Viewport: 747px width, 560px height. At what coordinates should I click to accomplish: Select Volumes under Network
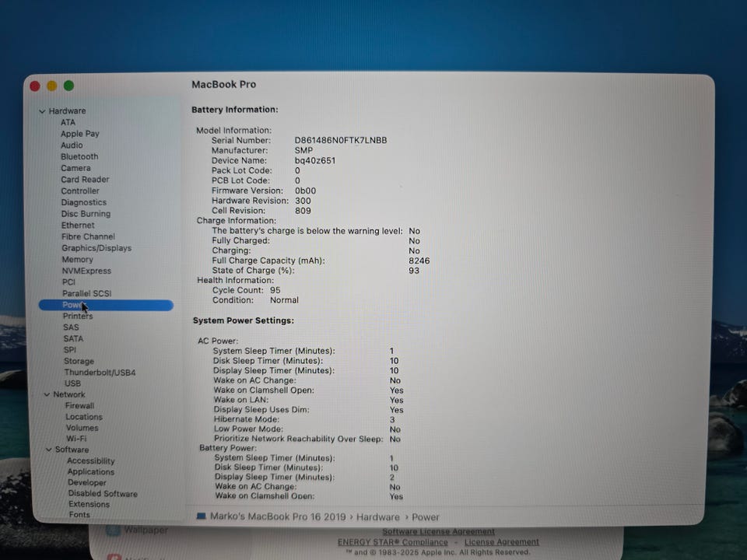click(82, 428)
